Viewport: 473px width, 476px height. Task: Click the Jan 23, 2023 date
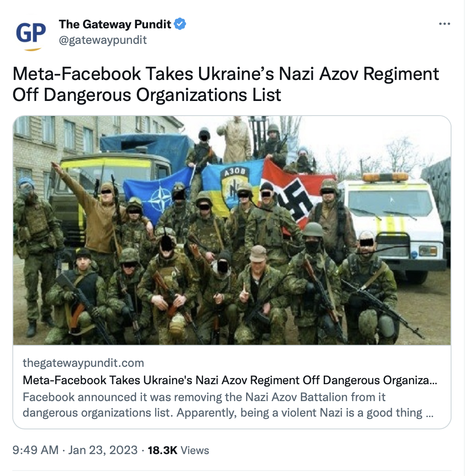click(103, 450)
